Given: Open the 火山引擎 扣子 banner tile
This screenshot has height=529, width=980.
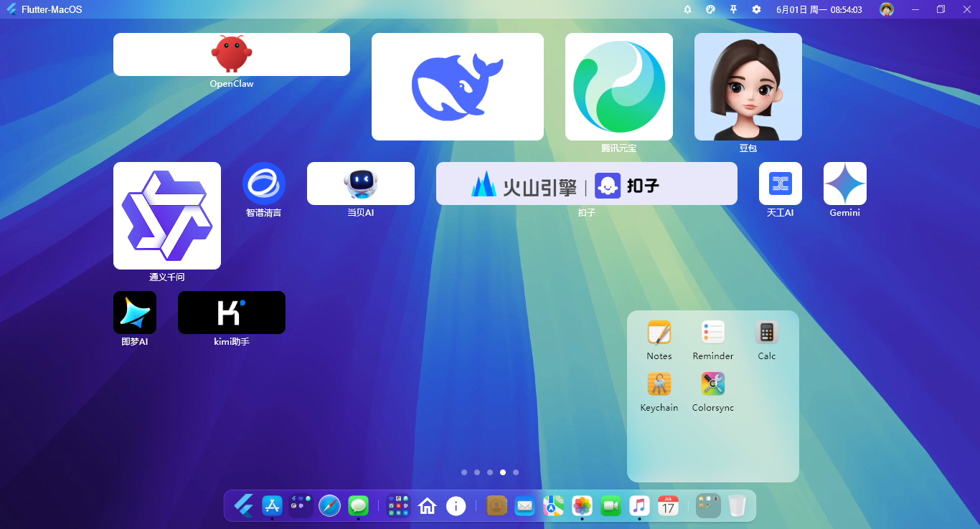Looking at the screenshot, I should click(x=587, y=184).
